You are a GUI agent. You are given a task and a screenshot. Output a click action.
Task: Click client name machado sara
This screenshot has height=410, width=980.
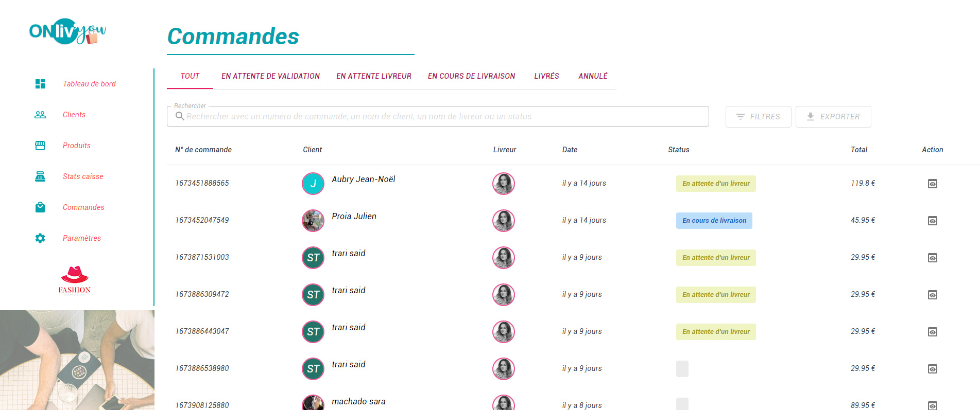coord(358,401)
